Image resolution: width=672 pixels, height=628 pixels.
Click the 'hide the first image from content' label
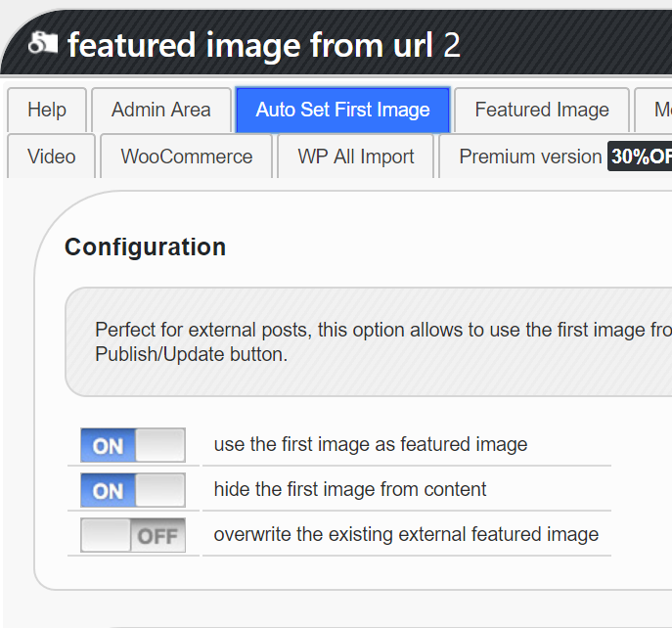[x=350, y=490]
